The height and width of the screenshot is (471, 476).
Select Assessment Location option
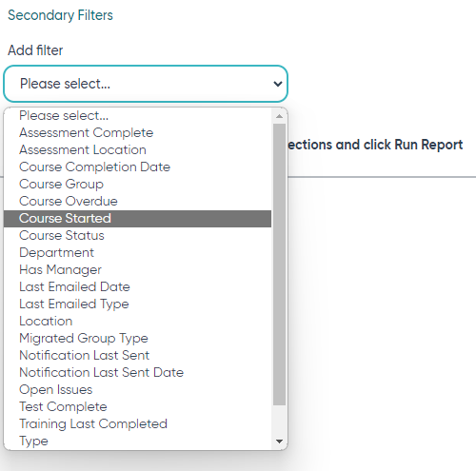(137, 149)
